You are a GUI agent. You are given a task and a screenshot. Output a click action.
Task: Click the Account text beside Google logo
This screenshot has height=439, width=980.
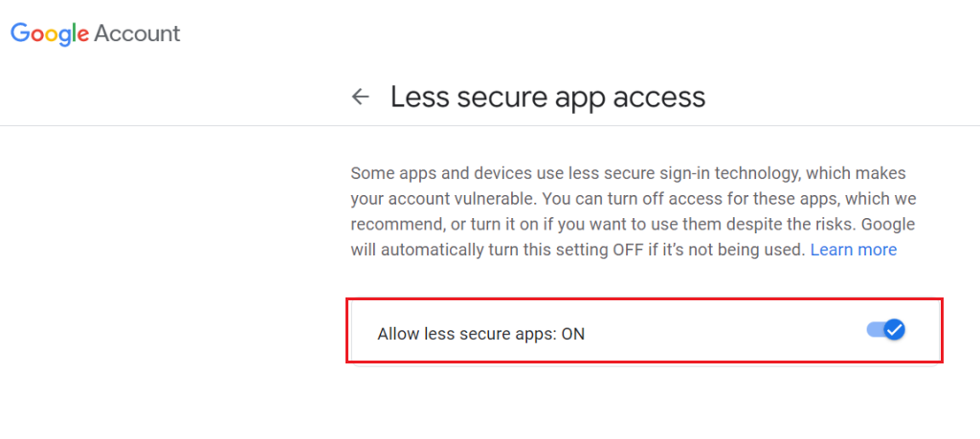tap(137, 33)
